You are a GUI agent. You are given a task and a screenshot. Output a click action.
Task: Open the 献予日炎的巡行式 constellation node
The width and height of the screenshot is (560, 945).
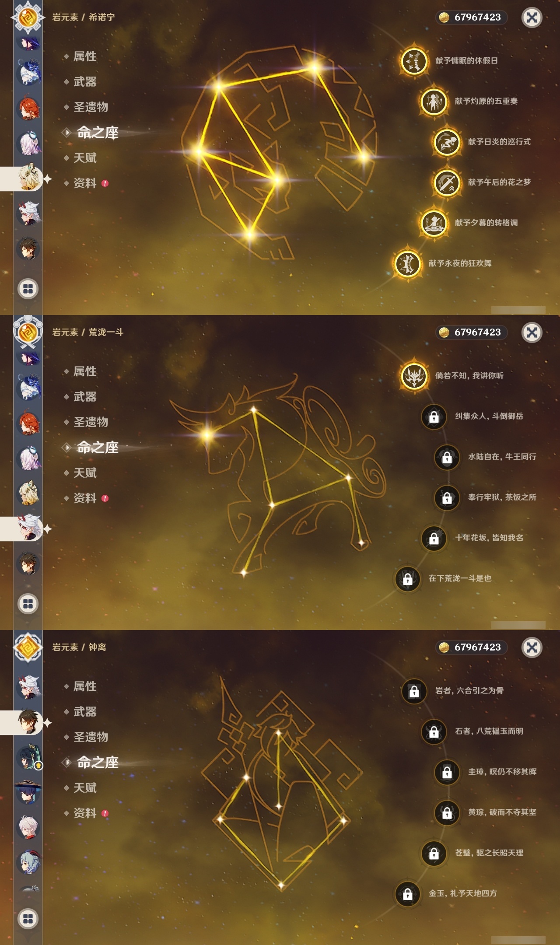pyautogui.click(x=447, y=142)
